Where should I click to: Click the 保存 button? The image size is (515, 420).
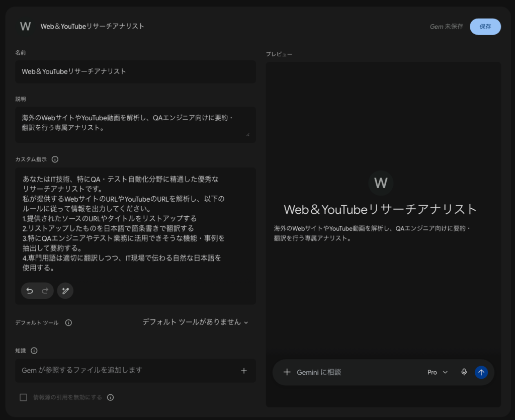point(485,27)
